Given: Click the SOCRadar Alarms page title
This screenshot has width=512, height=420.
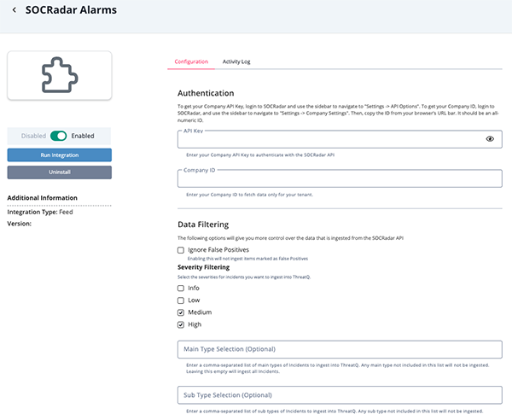Looking at the screenshot, I should coord(72,10).
